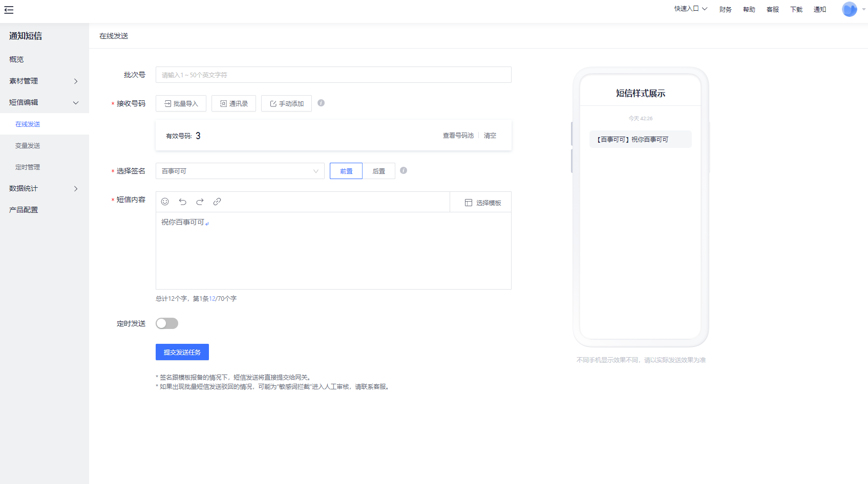Open 下载 in the top navigation

coord(796,9)
